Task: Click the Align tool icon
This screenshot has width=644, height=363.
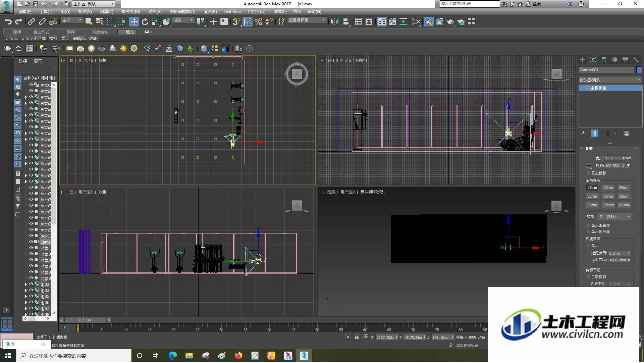Action: (345, 22)
